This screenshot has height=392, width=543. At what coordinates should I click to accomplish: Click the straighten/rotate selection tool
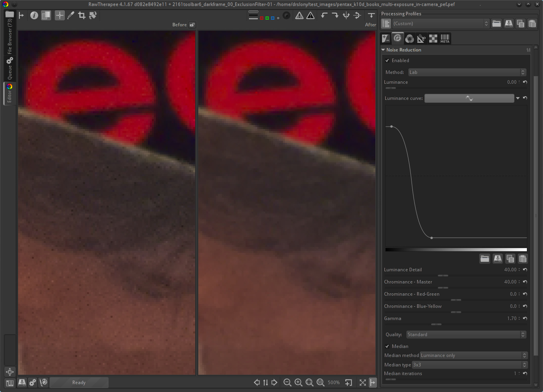(x=93, y=15)
